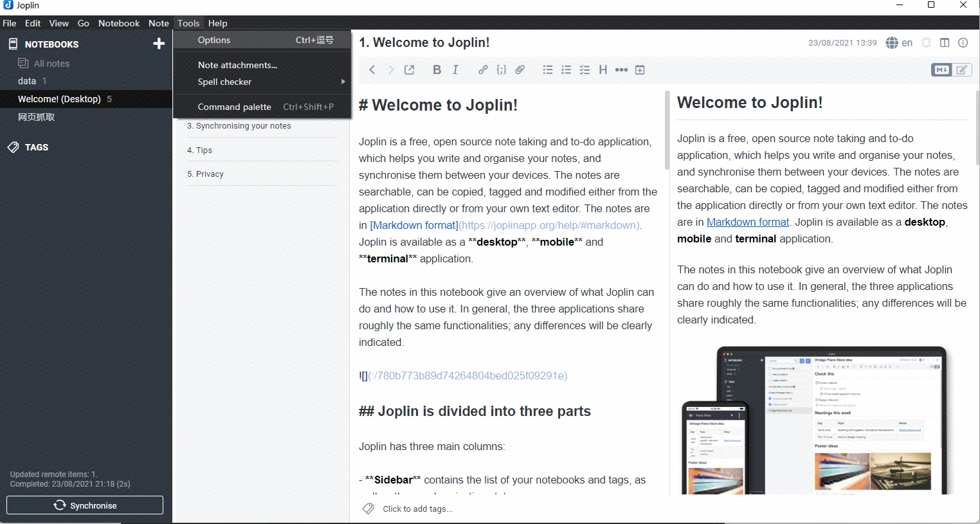Insert a hyperlink
This screenshot has height=524, width=980.
(x=483, y=70)
